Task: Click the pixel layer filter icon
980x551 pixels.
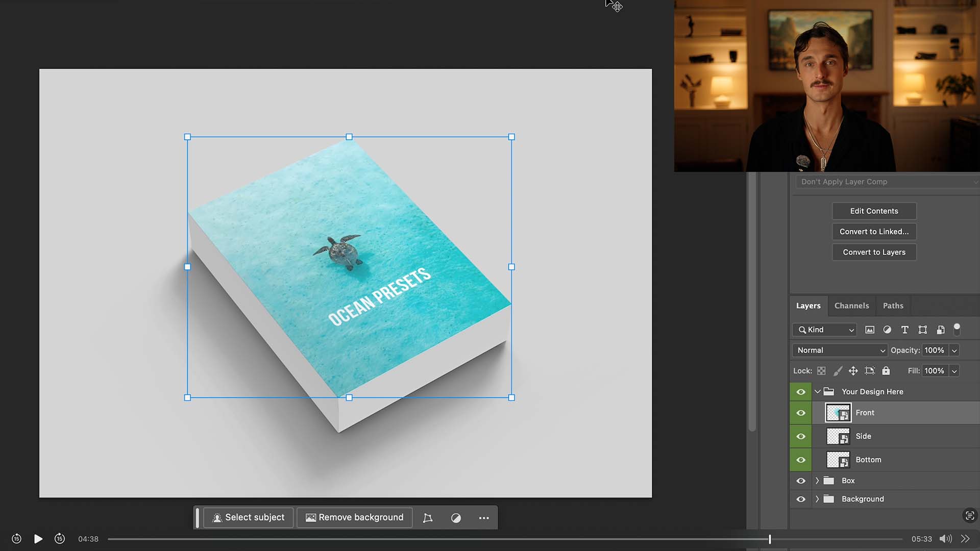Action: click(870, 330)
